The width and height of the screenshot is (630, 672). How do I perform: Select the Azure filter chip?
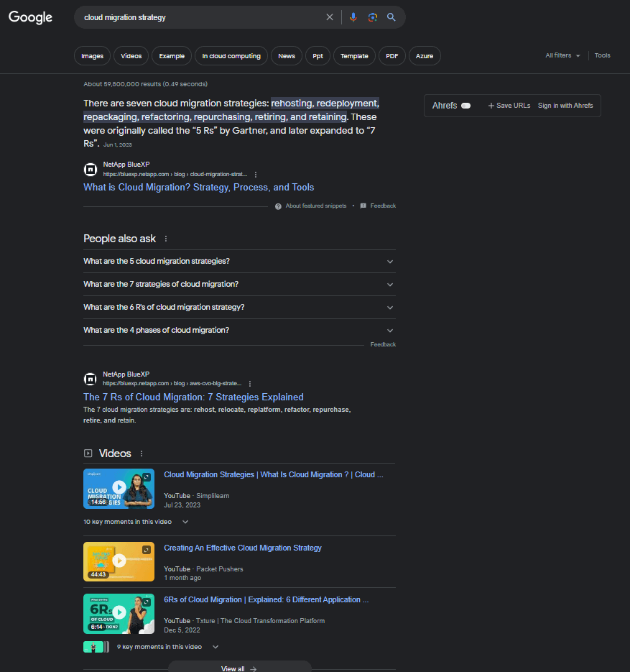pyautogui.click(x=425, y=56)
